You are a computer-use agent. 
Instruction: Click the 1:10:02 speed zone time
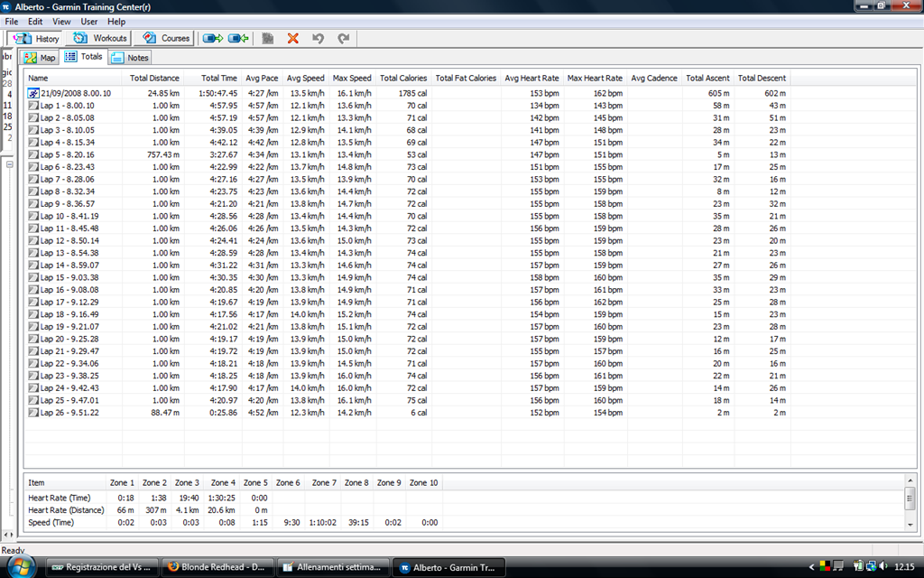(x=323, y=523)
